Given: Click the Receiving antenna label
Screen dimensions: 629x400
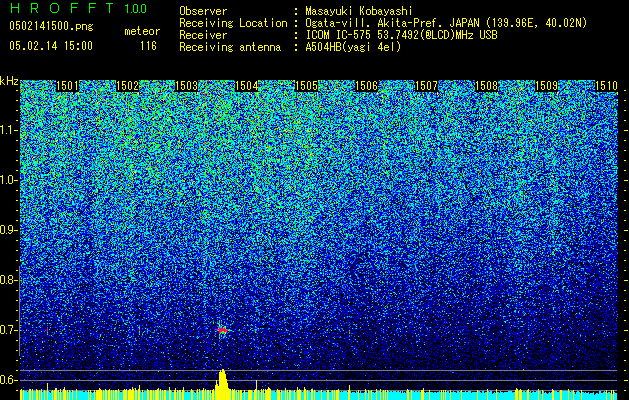Looking at the screenshot, I should click(x=230, y=47).
